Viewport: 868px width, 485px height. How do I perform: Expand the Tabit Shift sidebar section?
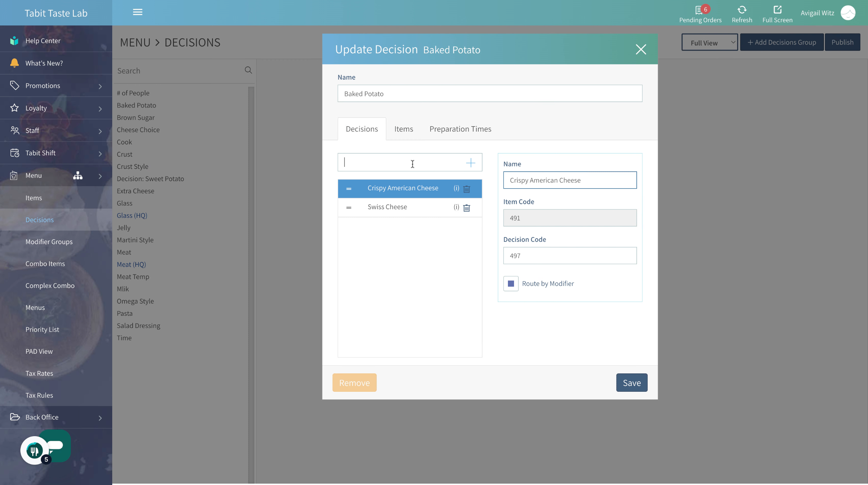pos(56,153)
